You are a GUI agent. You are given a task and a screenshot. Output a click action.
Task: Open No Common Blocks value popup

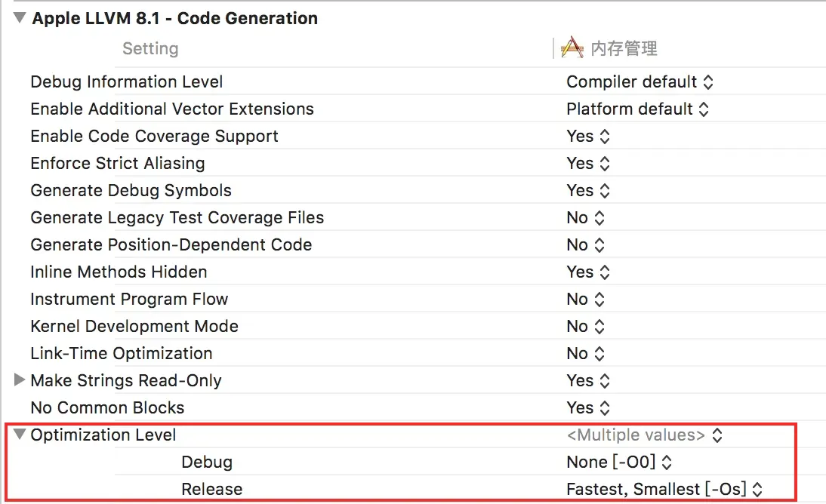[588, 407]
